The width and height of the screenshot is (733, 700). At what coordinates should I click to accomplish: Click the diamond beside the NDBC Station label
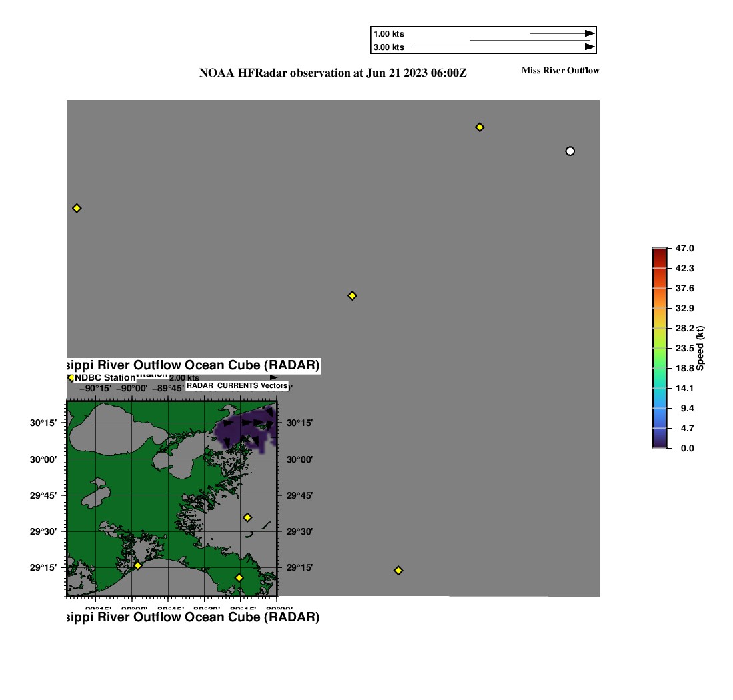point(71,378)
